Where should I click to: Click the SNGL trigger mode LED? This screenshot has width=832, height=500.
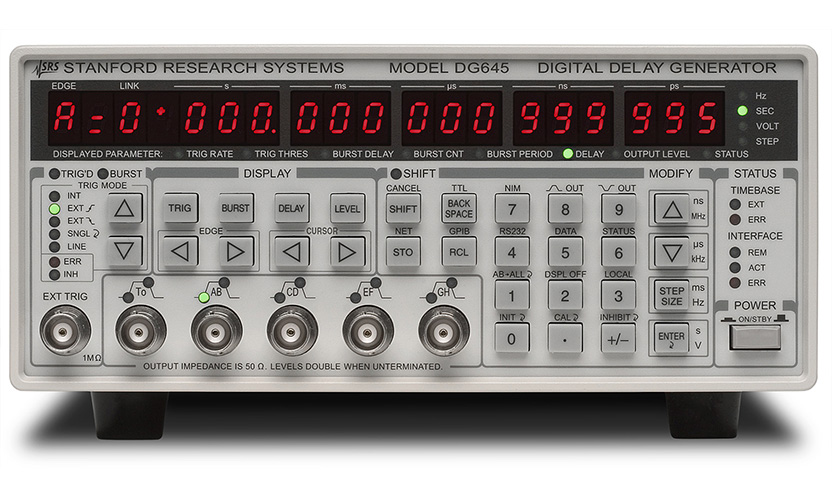pyautogui.click(x=55, y=234)
